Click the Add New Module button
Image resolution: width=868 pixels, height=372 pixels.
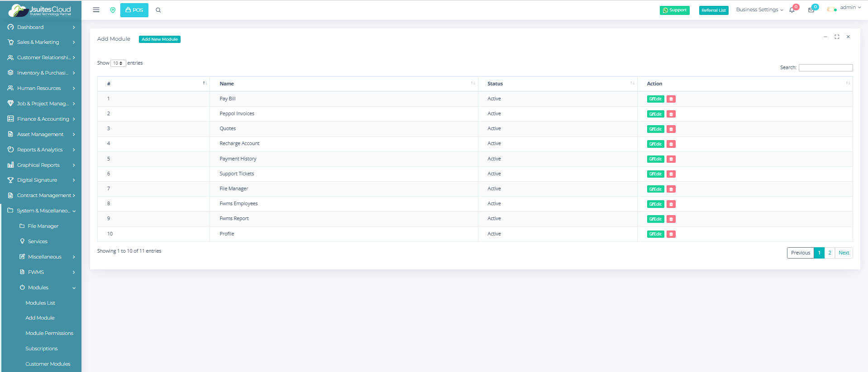tap(159, 39)
